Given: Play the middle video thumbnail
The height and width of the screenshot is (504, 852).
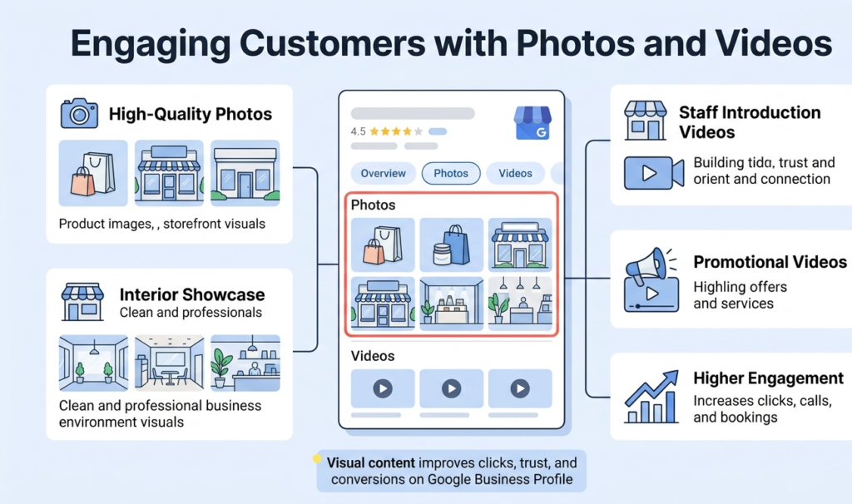Looking at the screenshot, I should pyautogui.click(x=451, y=389).
